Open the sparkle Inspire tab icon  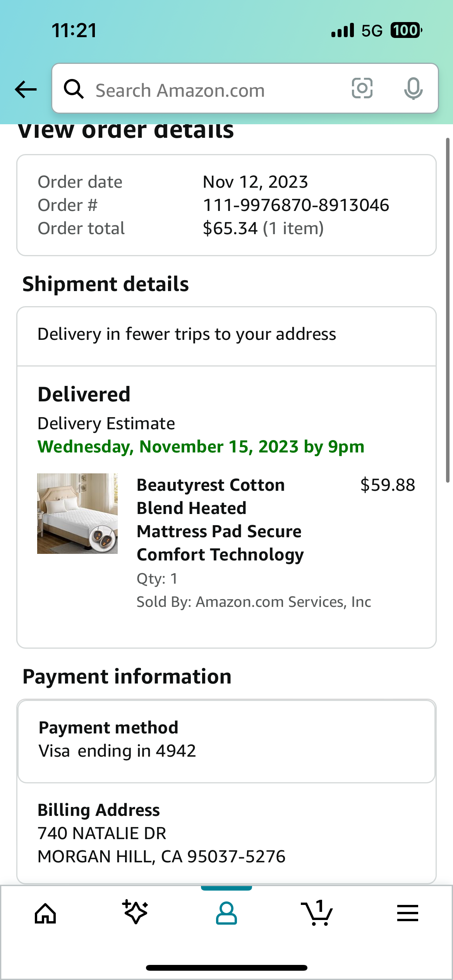tap(135, 912)
